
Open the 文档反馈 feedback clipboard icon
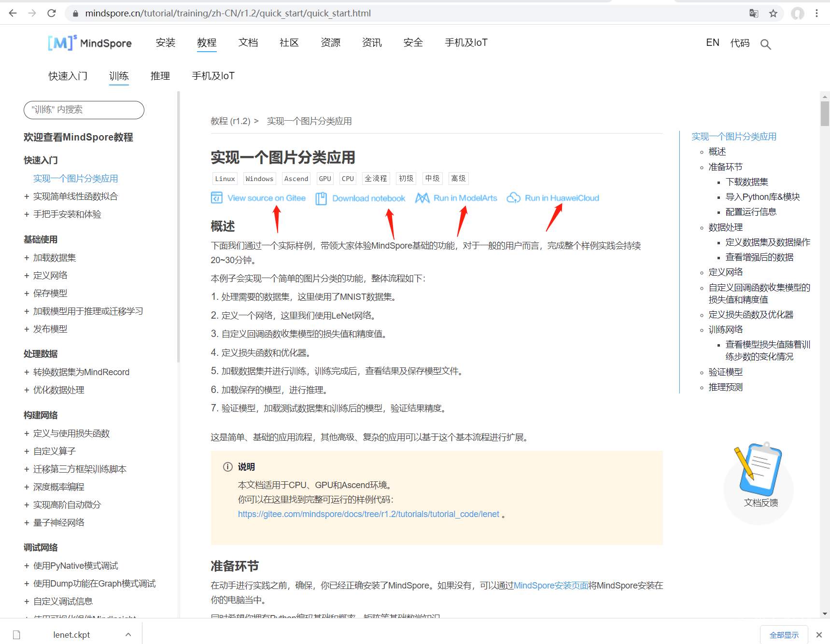coord(758,469)
